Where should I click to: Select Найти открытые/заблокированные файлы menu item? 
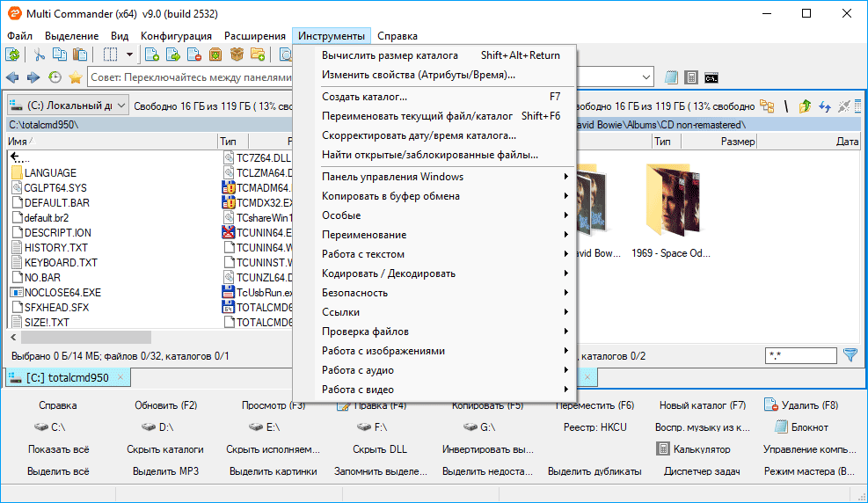(x=446, y=155)
